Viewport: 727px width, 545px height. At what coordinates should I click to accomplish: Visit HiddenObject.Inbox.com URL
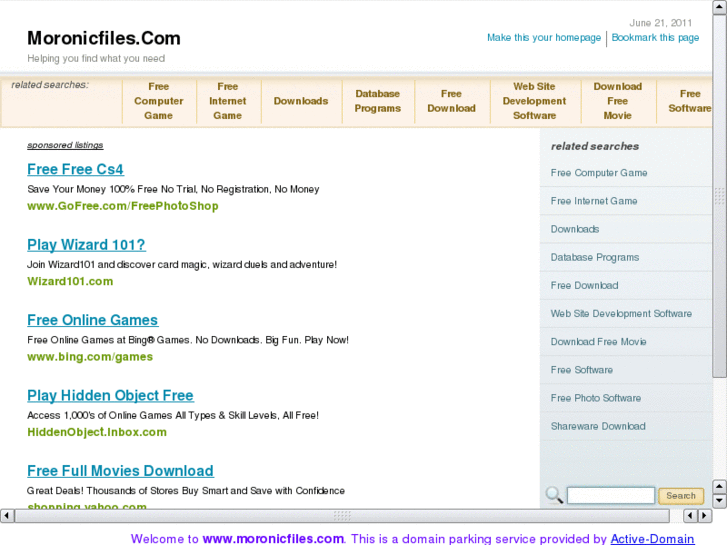(x=97, y=432)
